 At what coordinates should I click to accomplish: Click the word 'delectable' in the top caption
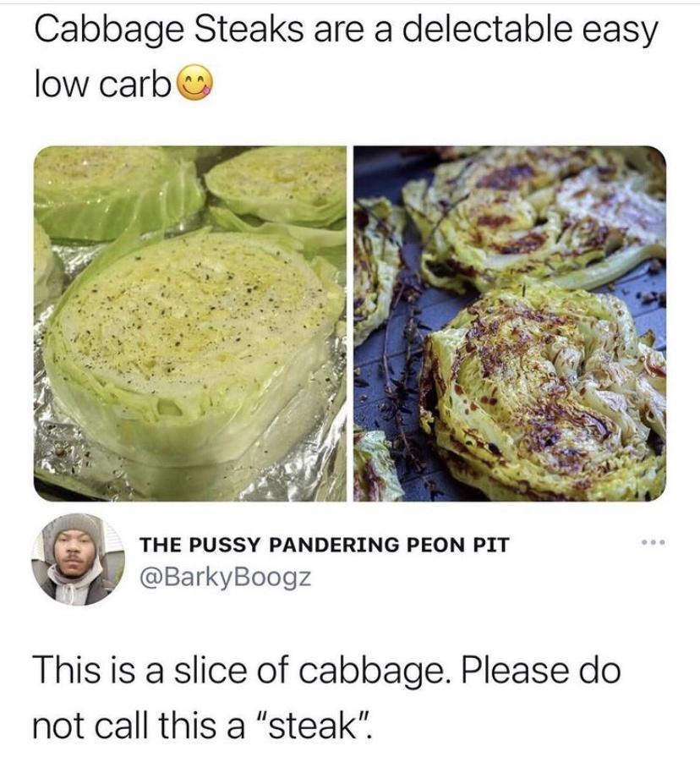(x=486, y=30)
